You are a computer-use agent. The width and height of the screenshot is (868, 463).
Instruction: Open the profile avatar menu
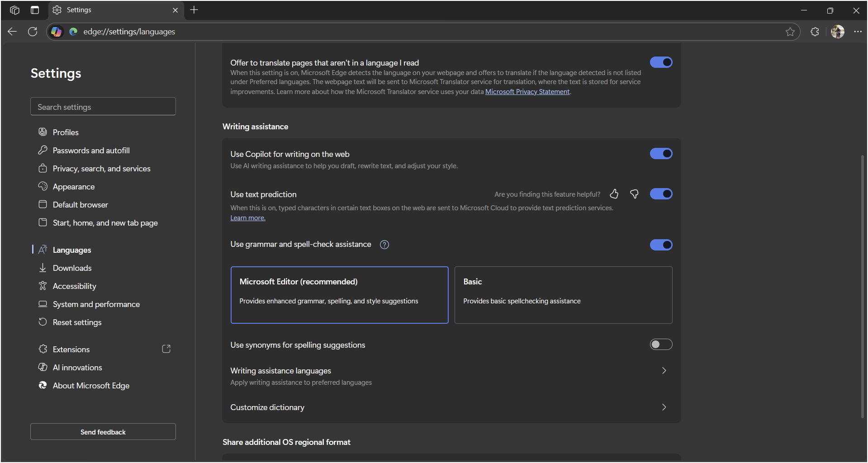(x=838, y=32)
